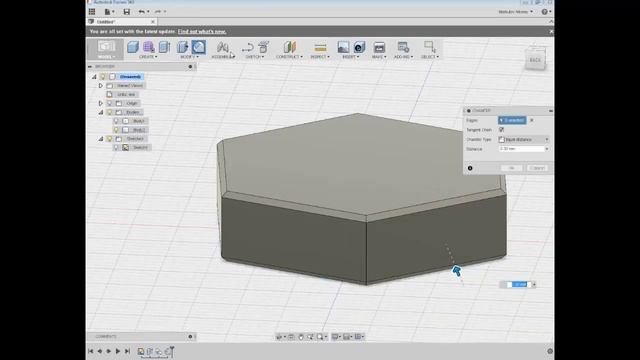Toggle visibility bulb of root component
Viewport: 640px width, 360px height.
click(103, 77)
